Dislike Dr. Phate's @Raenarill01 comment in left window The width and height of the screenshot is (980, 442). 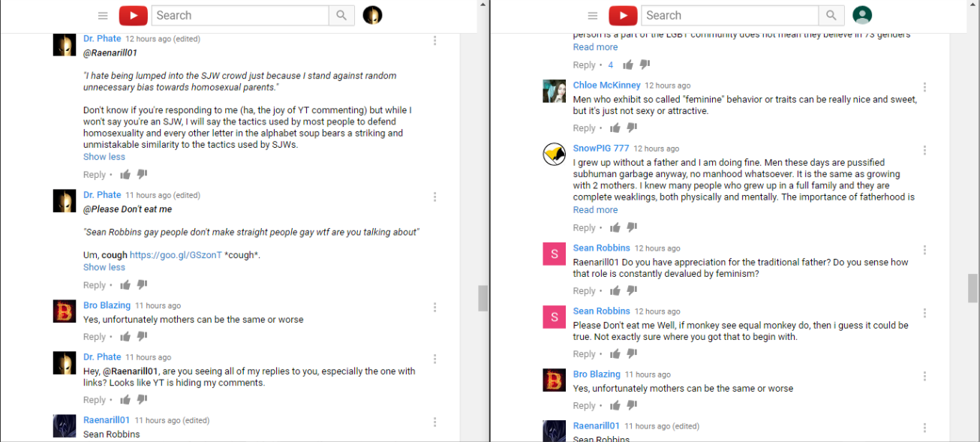tap(142, 175)
